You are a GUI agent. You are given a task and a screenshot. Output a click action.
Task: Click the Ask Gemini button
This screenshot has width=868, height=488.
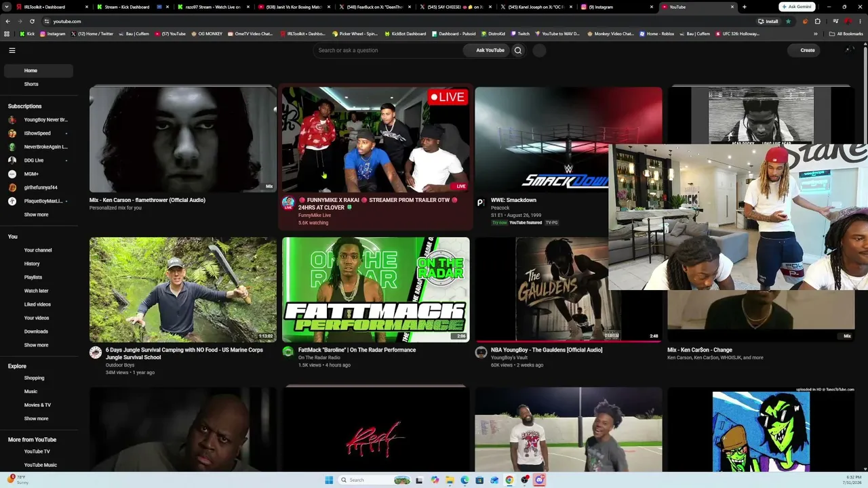tap(797, 7)
